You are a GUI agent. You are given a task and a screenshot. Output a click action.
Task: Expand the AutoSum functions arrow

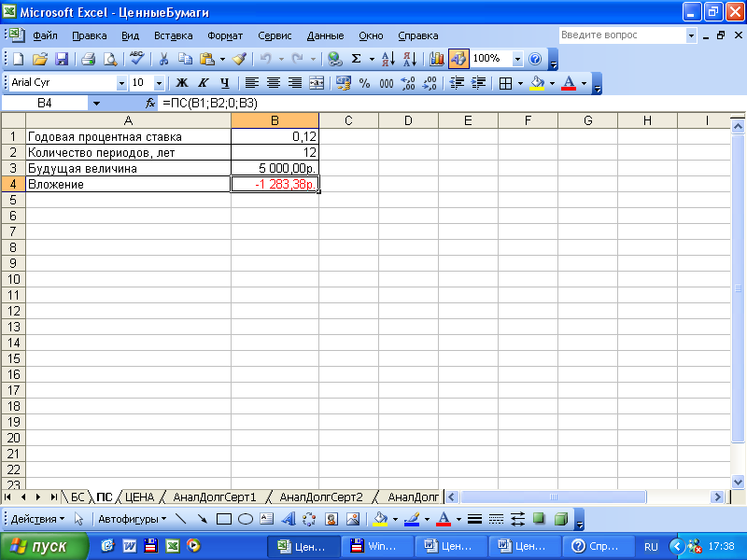372,59
